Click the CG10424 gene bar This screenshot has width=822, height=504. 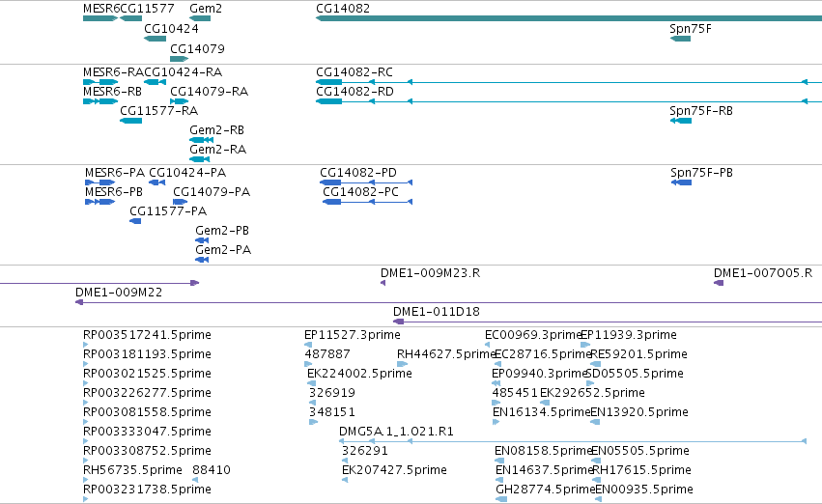[155, 39]
